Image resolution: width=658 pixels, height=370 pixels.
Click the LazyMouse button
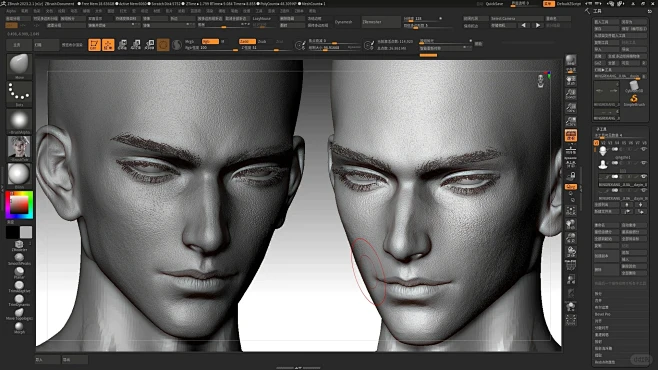262,19
